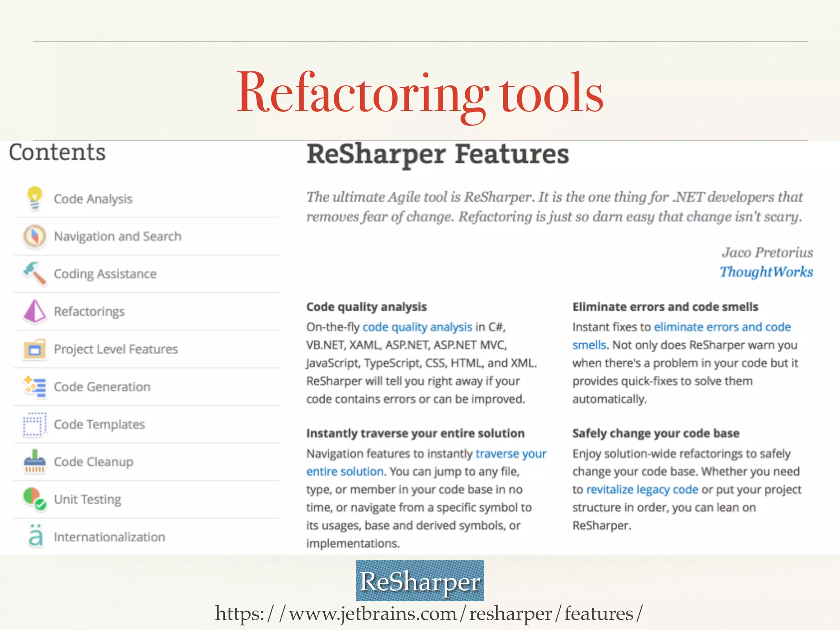The image size is (840, 630).
Task: Click the Code Generation icon
Action: [x=35, y=386]
